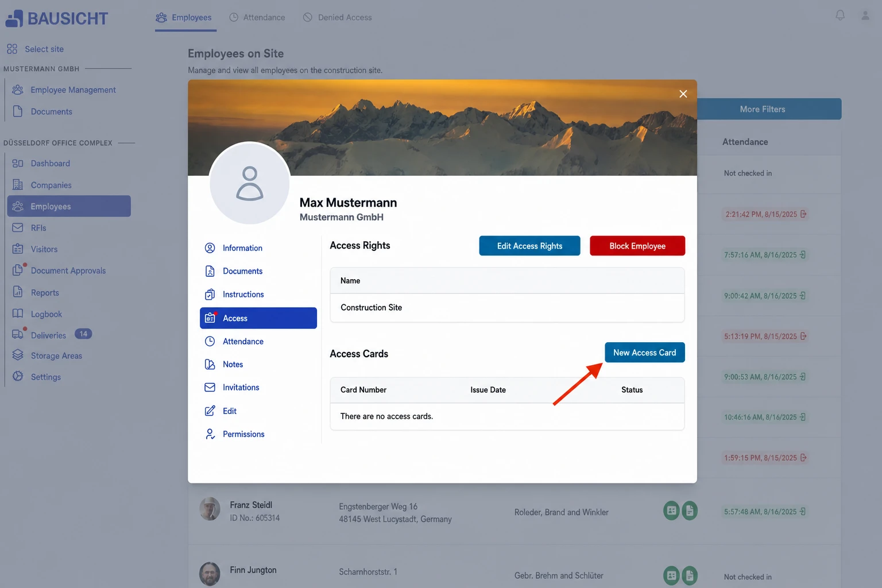The image size is (882, 588).
Task: Click Select site in sidebar
Action: pos(36,49)
